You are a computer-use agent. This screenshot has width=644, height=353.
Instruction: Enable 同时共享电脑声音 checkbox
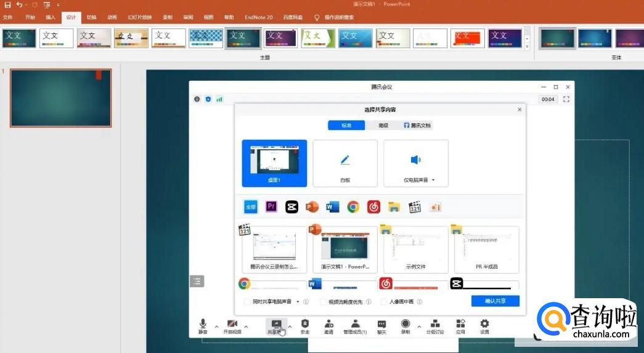pyautogui.click(x=247, y=302)
